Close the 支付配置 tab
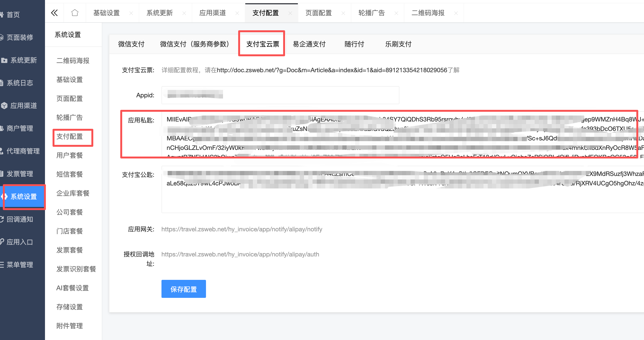 290,13
